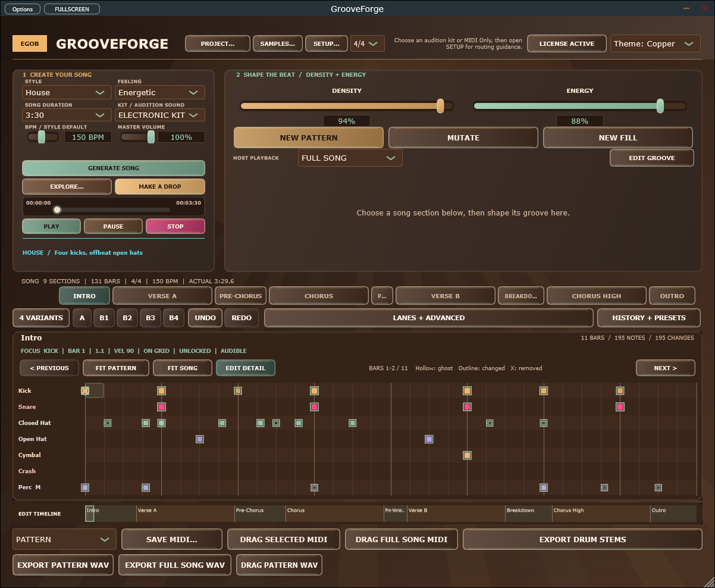Click the EXPLORE... button
The width and height of the screenshot is (715, 588).
(67, 186)
